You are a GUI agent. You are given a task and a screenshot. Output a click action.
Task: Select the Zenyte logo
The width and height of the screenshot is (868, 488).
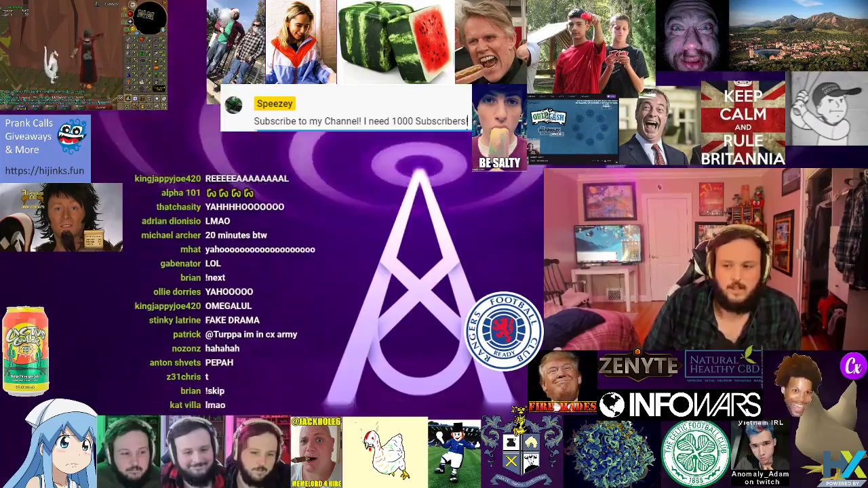(x=639, y=366)
